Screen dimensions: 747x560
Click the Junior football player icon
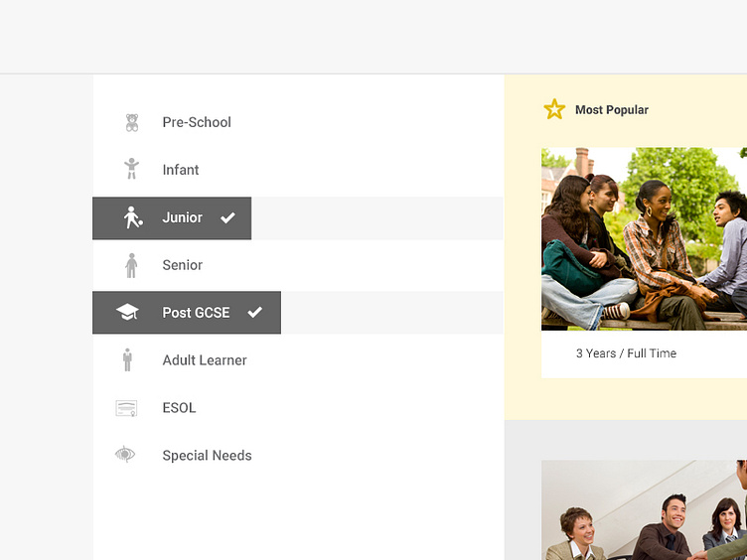[x=132, y=217]
